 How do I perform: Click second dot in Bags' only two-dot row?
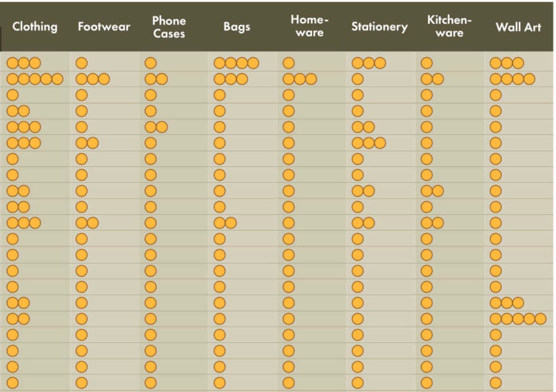[231, 223]
